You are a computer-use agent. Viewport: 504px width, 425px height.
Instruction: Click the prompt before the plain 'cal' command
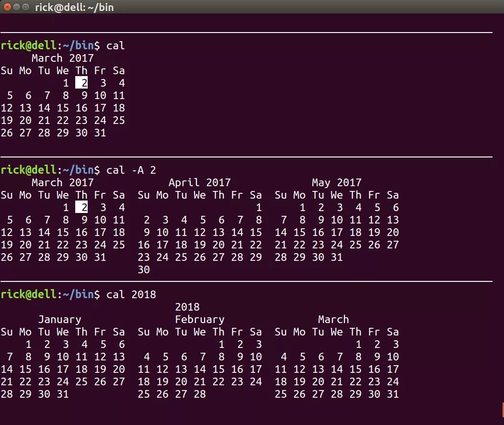point(50,45)
